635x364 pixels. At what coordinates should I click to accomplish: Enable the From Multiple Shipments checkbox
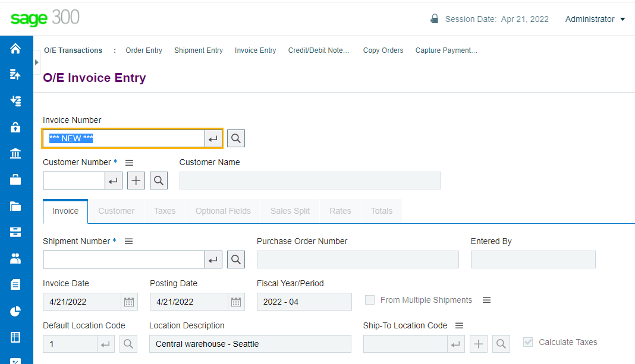click(x=369, y=300)
